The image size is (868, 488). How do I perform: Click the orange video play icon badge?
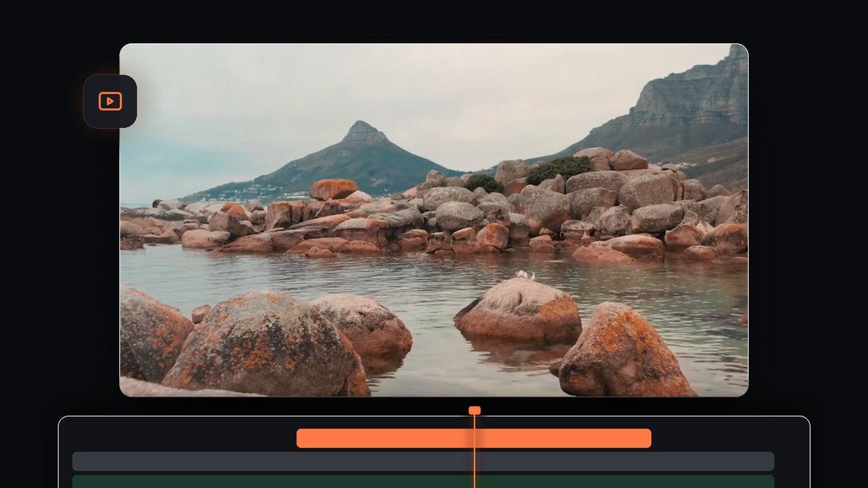tap(110, 101)
